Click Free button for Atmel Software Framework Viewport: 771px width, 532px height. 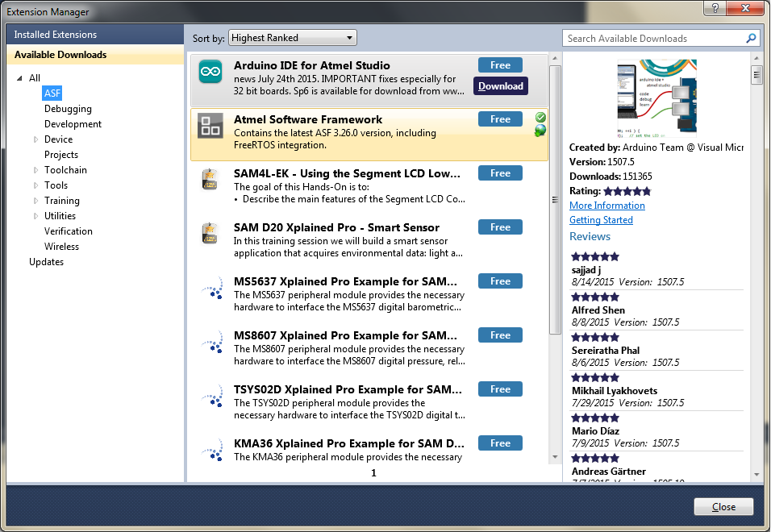500,118
